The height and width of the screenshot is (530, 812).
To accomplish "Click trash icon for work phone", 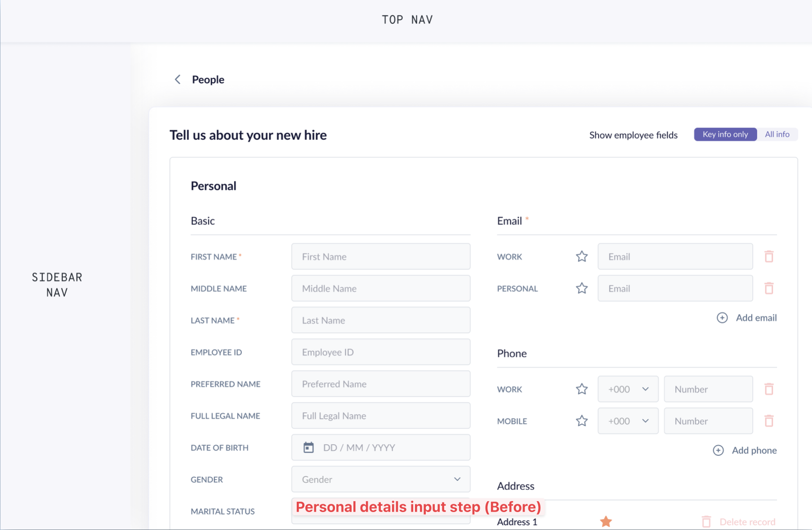I will 769,389.
